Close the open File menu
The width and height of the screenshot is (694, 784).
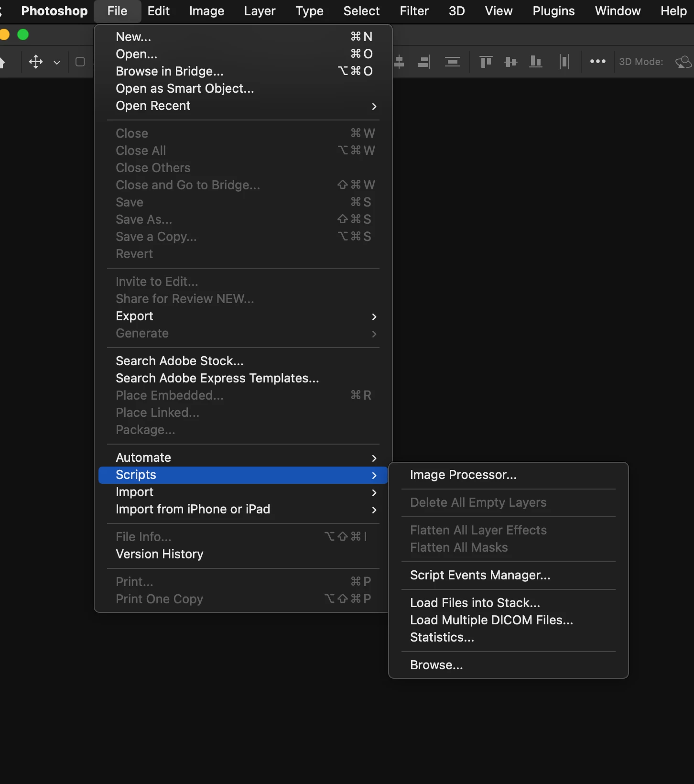point(117,11)
